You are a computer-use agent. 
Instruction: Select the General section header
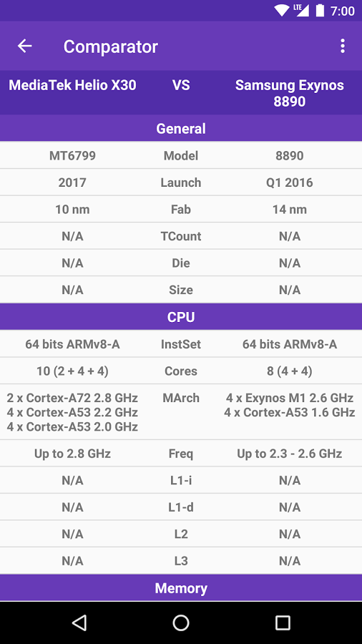coord(181,129)
